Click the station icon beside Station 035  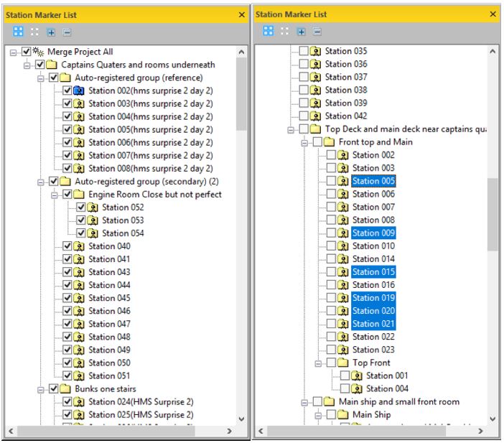pos(315,51)
